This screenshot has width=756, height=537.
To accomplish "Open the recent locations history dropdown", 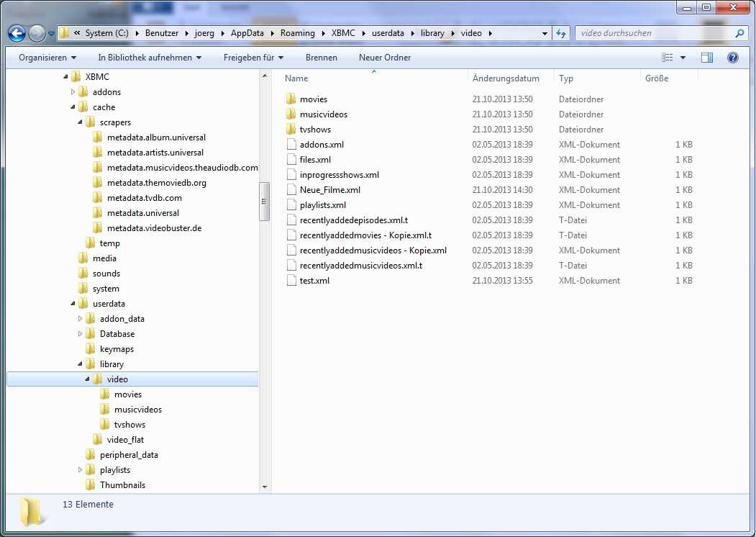I will click(51, 34).
